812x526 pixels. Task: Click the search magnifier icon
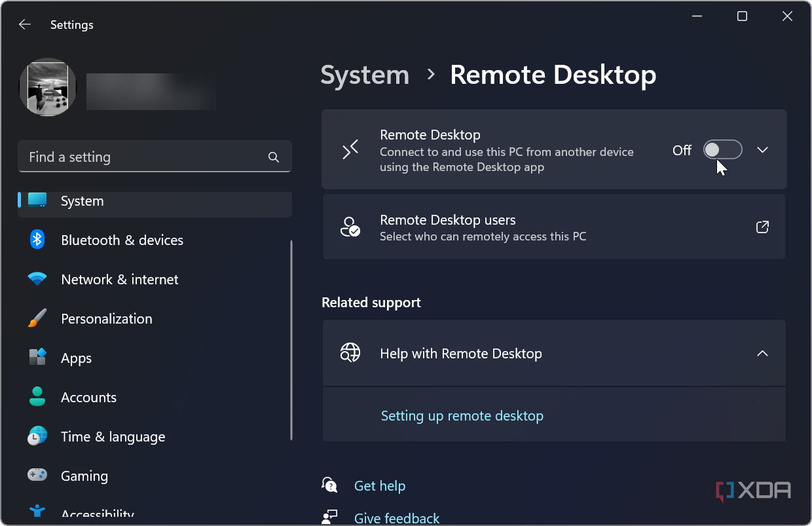coord(274,157)
